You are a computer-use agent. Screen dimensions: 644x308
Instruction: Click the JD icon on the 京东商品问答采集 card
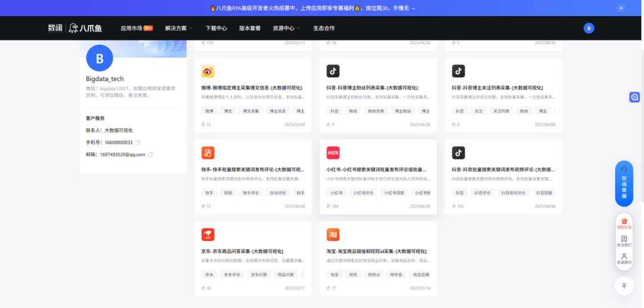pyautogui.click(x=208, y=235)
